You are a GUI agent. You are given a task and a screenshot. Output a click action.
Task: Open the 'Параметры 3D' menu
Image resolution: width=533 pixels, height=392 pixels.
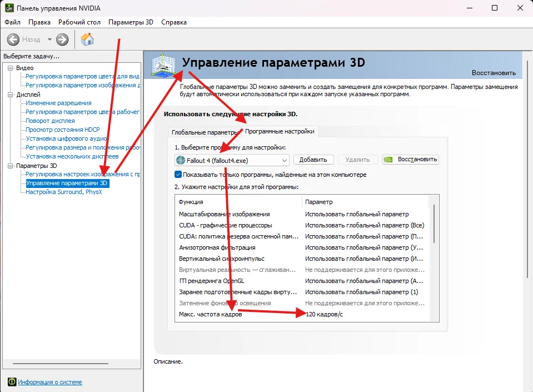click(131, 22)
